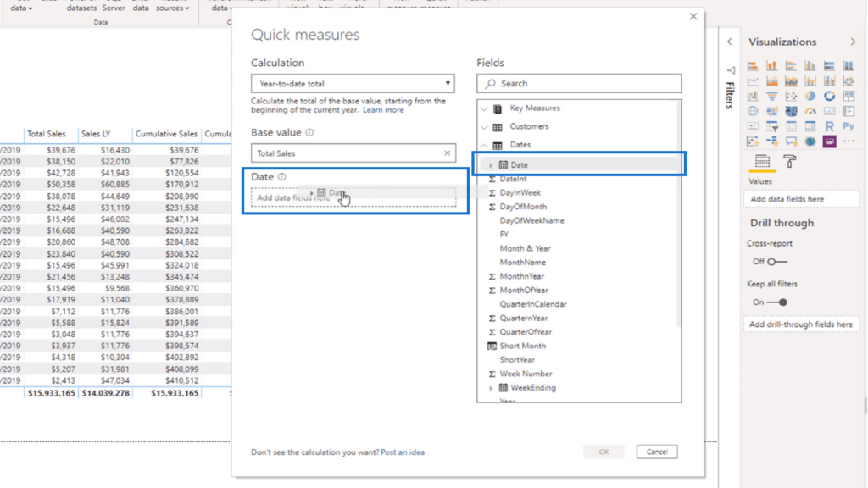Select the Short Month field
The width and height of the screenshot is (868, 488).
click(522, 346)
